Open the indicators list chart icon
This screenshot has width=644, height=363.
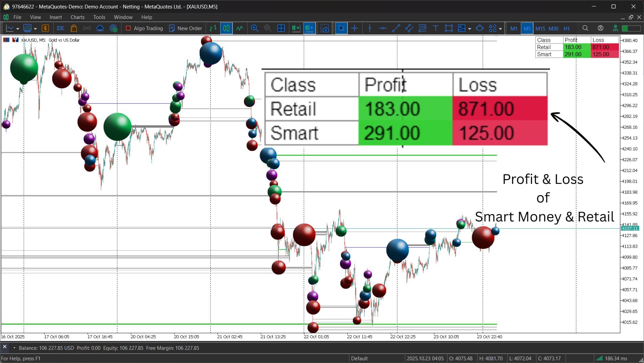(x=27, y=28)
